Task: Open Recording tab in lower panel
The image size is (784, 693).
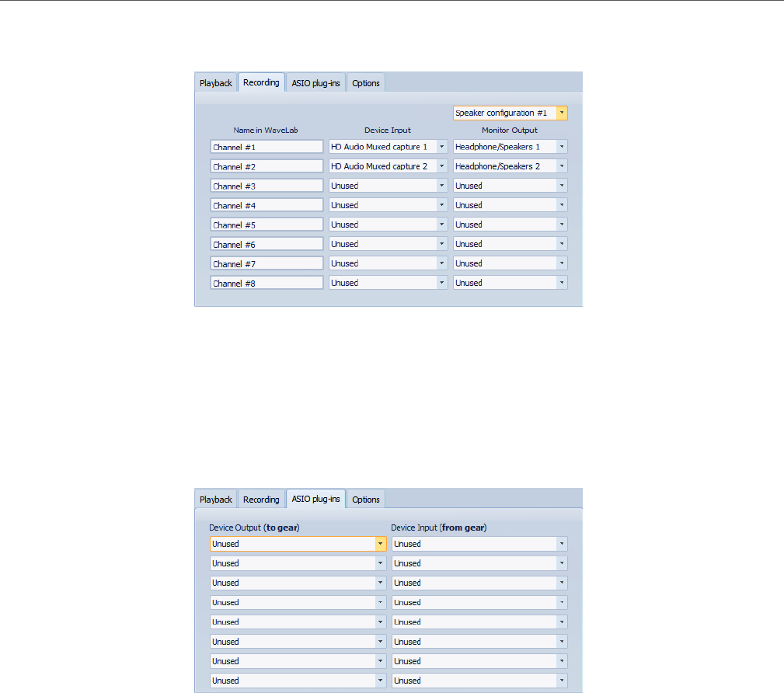Action: (261, 500)
